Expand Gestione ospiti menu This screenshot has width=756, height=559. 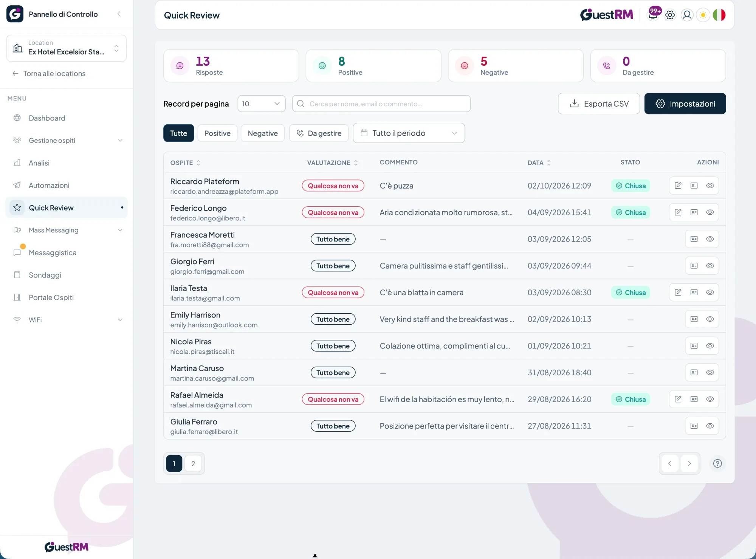(67, 140)
